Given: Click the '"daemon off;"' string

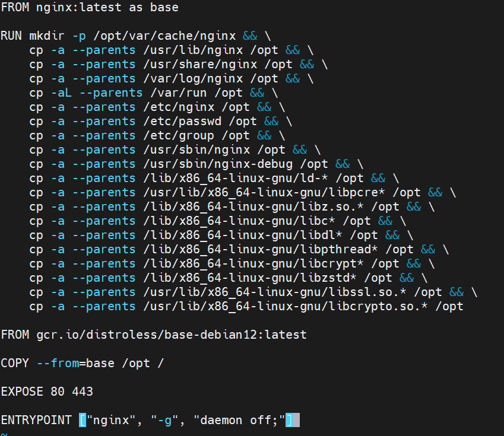Looking at the screenshot, I should click(x=239, y=420).
